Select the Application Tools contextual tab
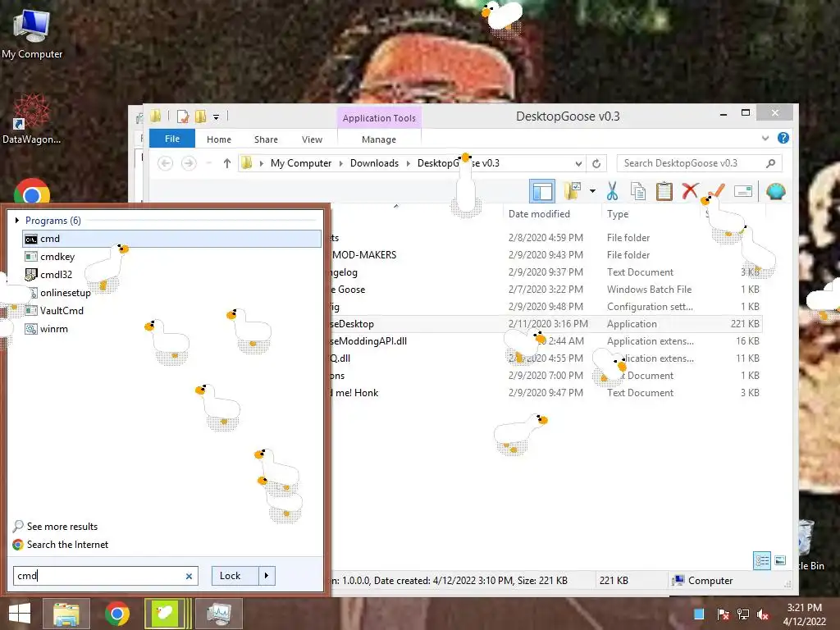Image resolution: width=840 pixels, height=630 pixels. [379, 118]
